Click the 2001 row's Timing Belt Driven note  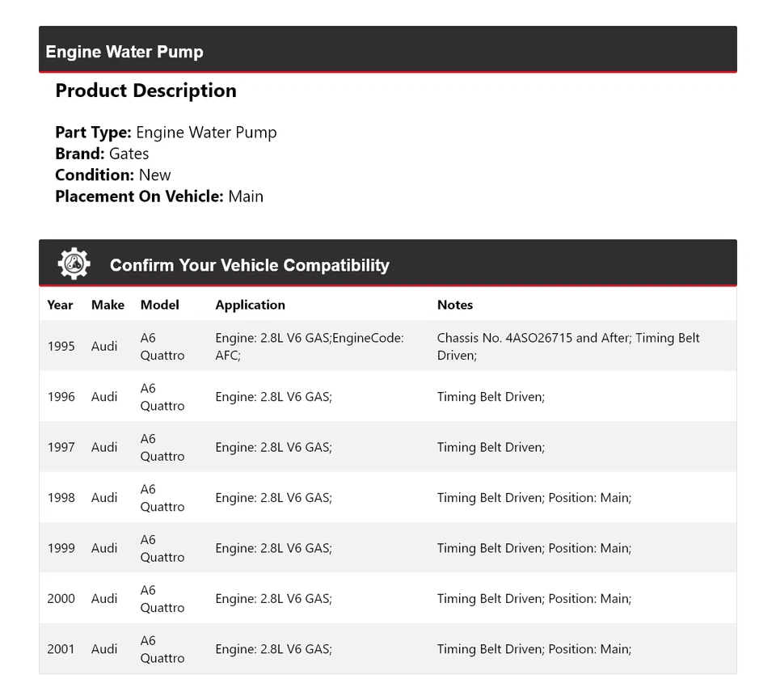coord(533,649)
